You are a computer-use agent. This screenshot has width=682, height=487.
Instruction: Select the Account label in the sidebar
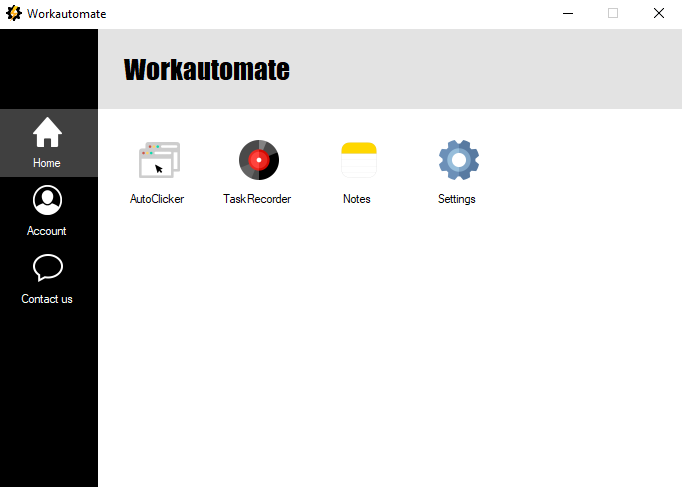click(47, 231)
